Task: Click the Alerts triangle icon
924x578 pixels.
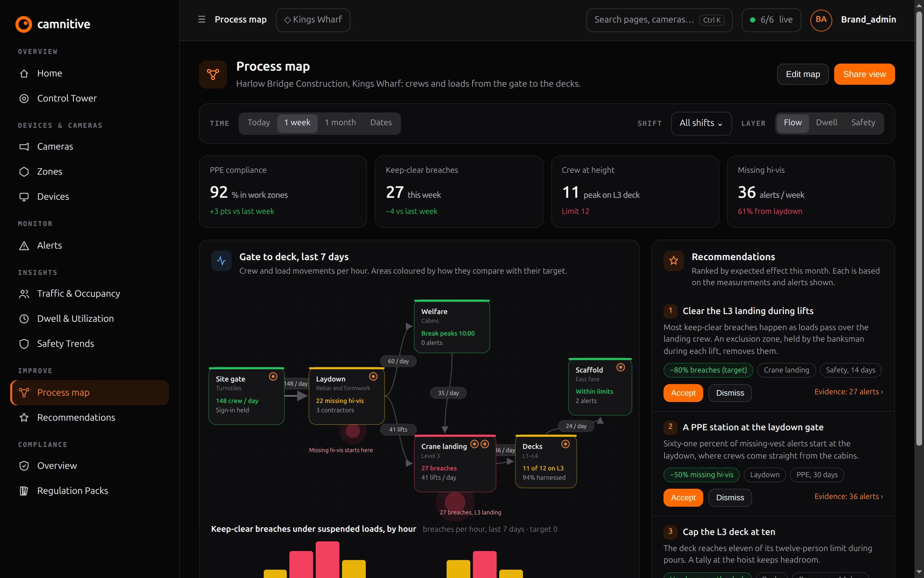Action: (x=24, y=245)
